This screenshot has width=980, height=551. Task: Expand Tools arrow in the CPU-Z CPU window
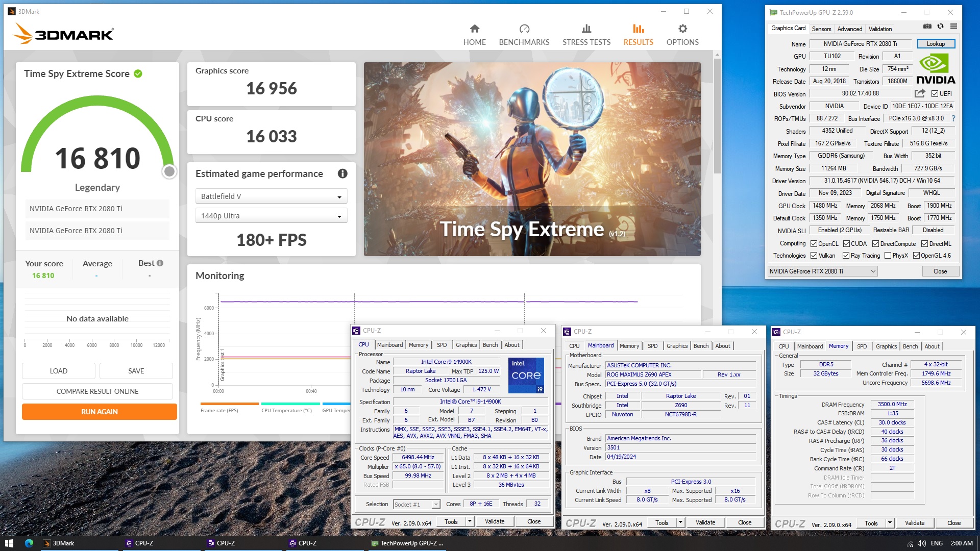coord(470,521)
